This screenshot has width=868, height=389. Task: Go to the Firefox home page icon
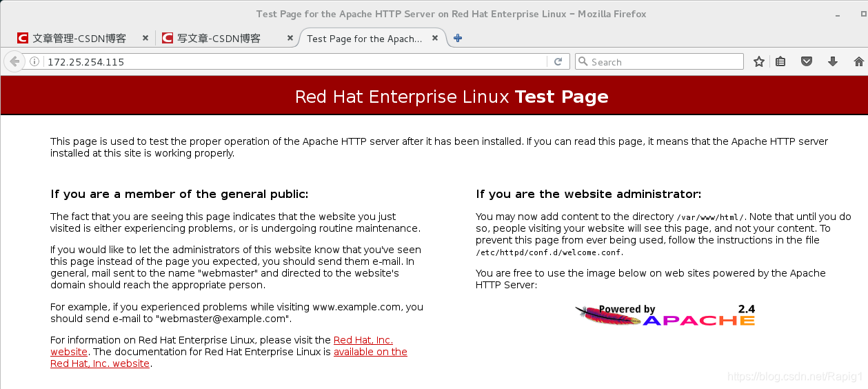pos(858,61)
